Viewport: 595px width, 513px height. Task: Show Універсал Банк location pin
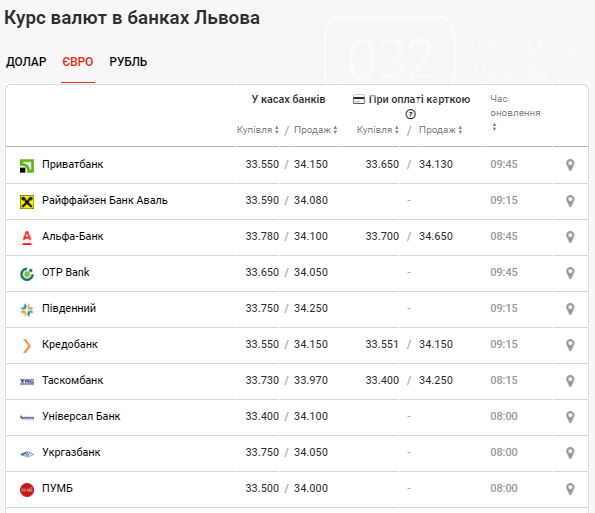(x=570, y=417)
